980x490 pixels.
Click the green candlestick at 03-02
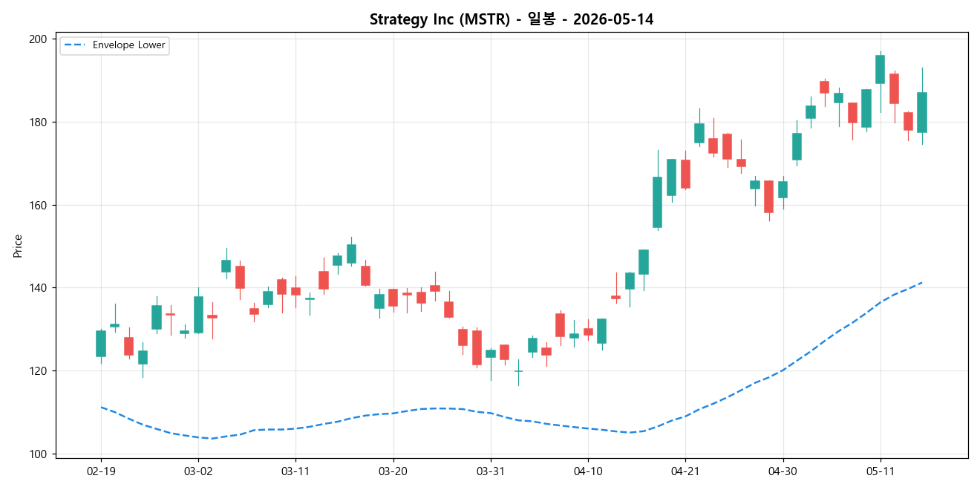(198, 315)
